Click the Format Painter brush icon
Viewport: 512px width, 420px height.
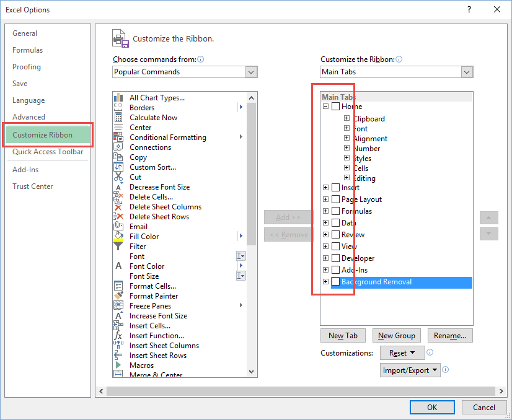pyautogui.click(x=118, y=295)
